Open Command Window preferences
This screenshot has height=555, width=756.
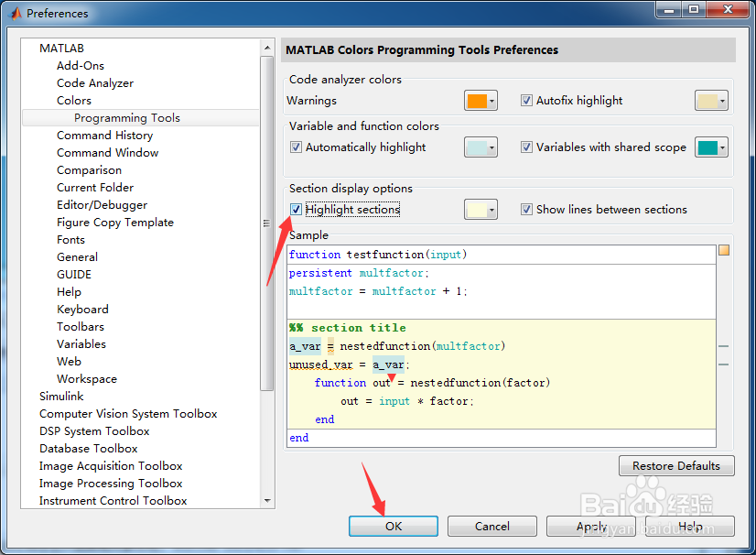107,153
